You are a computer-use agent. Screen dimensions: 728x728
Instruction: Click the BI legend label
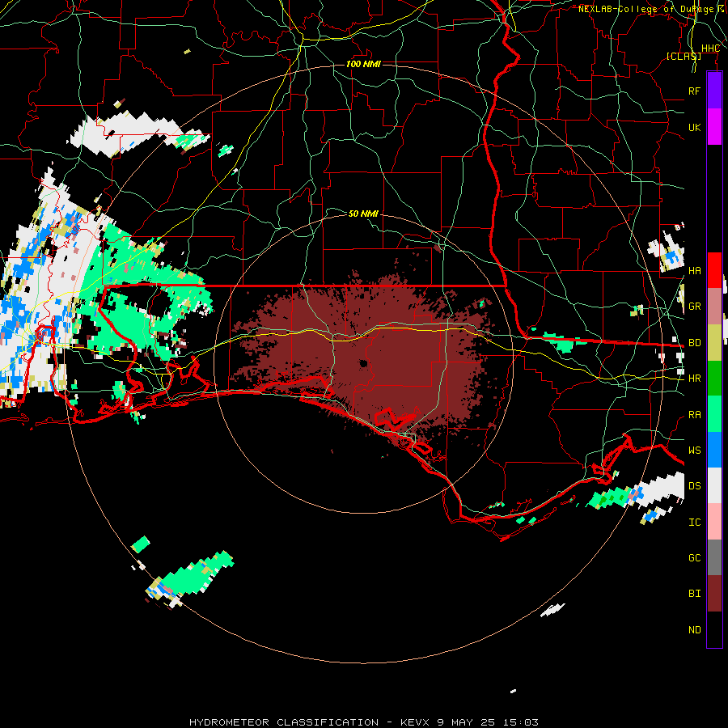pyautogui.click(x=694, y=594)
